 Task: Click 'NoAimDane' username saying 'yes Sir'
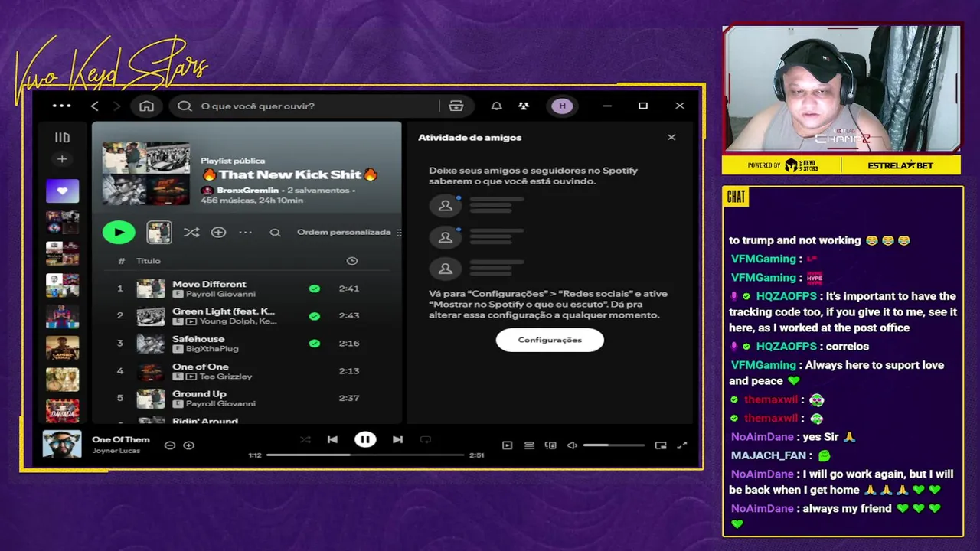point(762,437)
